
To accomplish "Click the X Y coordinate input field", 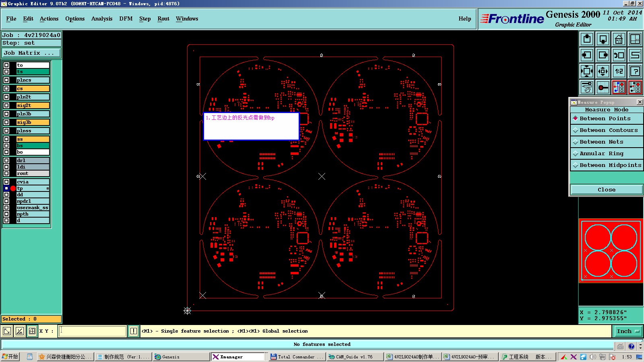I will tap(93, 331).
